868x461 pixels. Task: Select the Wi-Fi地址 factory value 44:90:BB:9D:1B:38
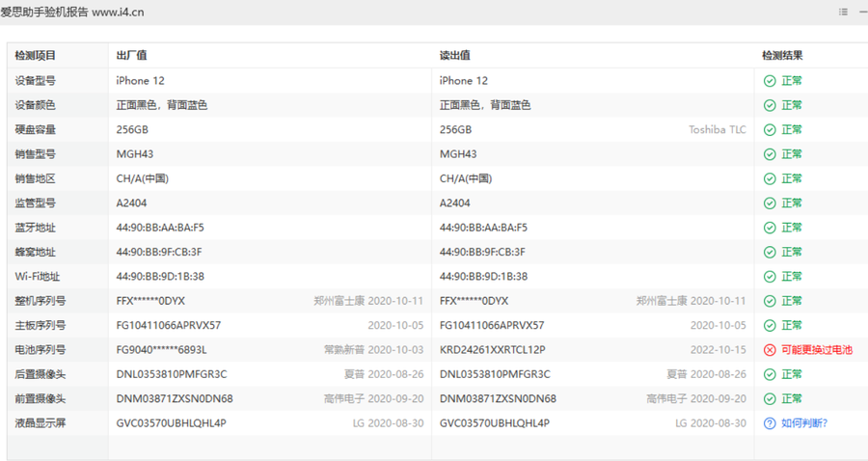click(159, 277)
